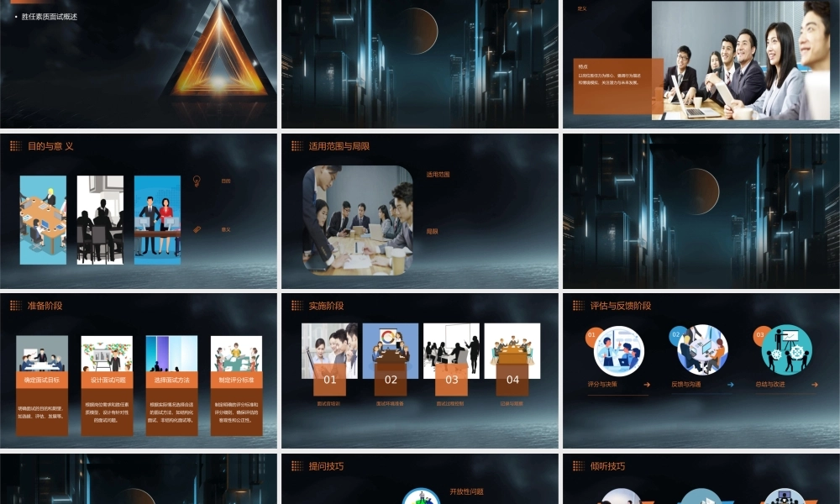The width and height of the screenshot is (840, 504).
Task: Click the 评估与反馈阶段 slide title
Action: 621,305
